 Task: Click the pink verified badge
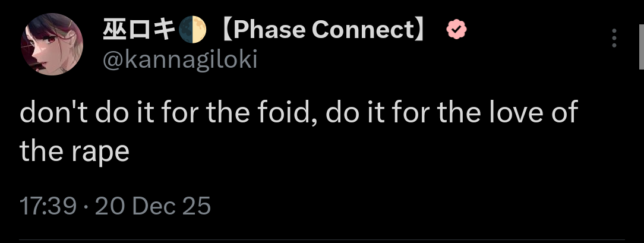click(456, 30)
